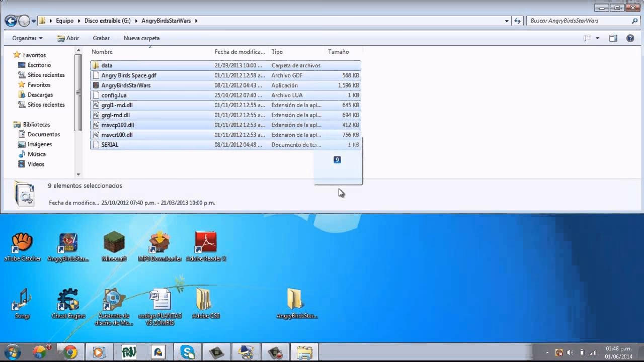This screenshot has width=644, height=362.
Task: Toggle the preview pane button
Action: (x=613, y=38)
